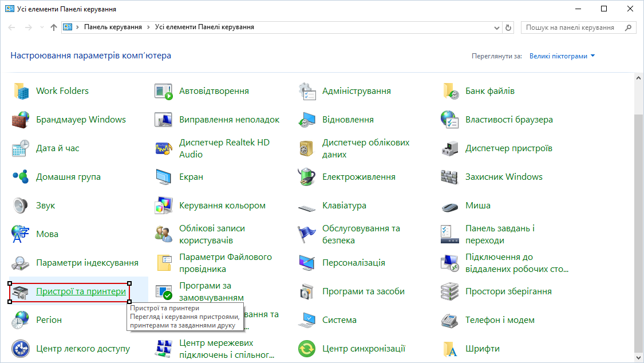
Task: Click the Диспетчер Realtek HD Audio icon
Action: click(164, 148)
